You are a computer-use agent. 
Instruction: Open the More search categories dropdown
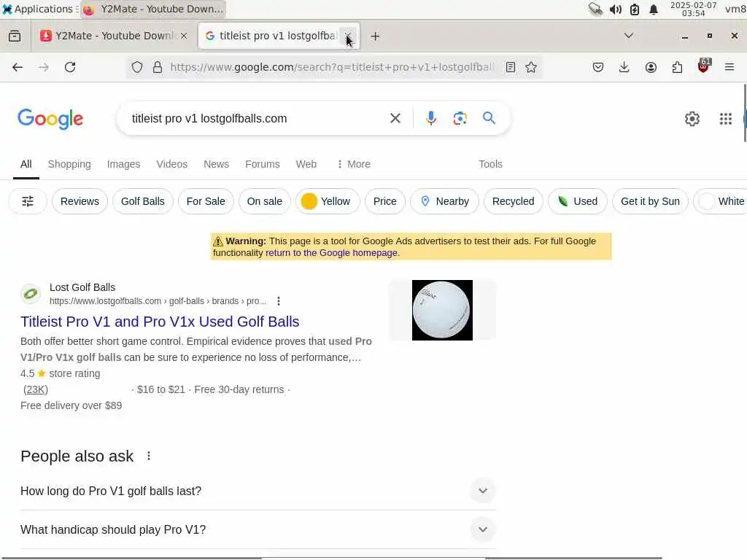(354, 164)
